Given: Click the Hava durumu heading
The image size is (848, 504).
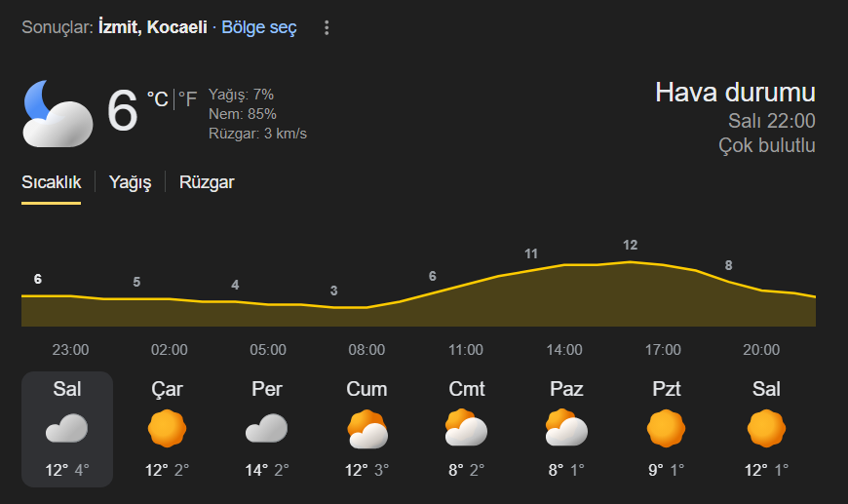Looking at the screenshot, I should 735,93.
